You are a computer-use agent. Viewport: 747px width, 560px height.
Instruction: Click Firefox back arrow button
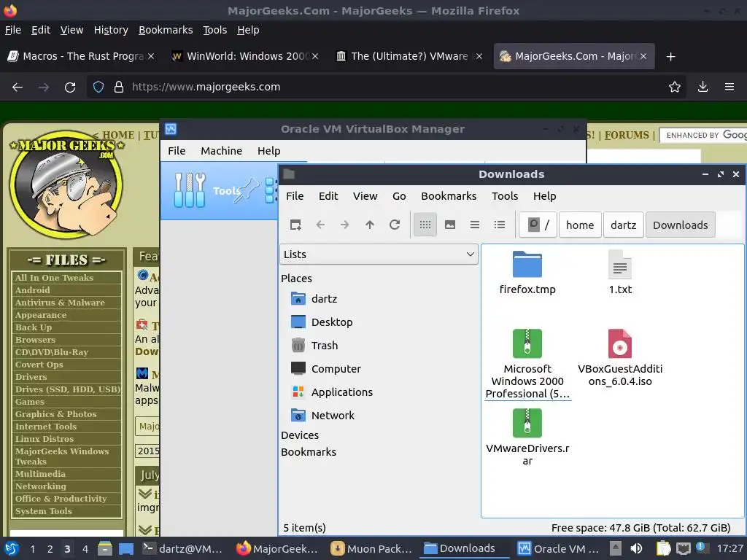point(18,87)
